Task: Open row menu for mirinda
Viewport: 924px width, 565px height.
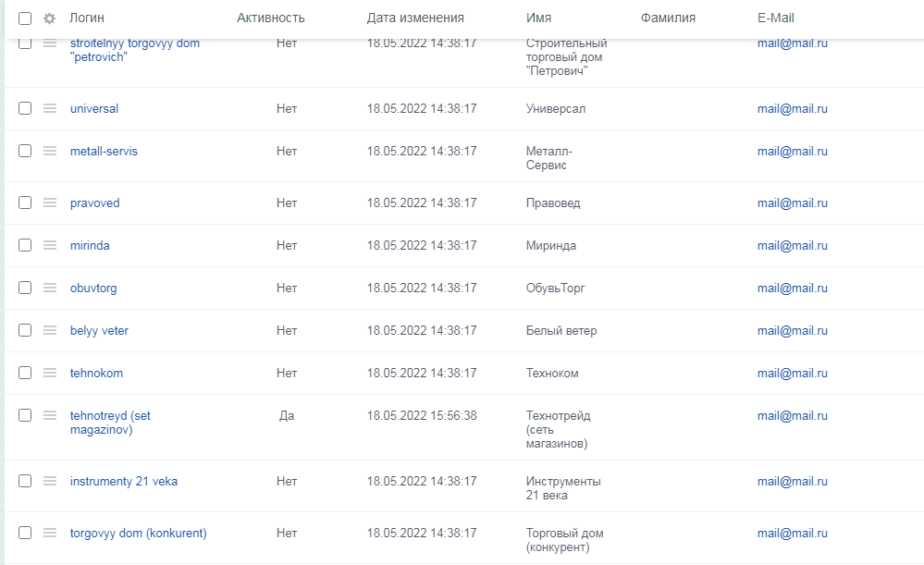Action: [x=50, y=245]
